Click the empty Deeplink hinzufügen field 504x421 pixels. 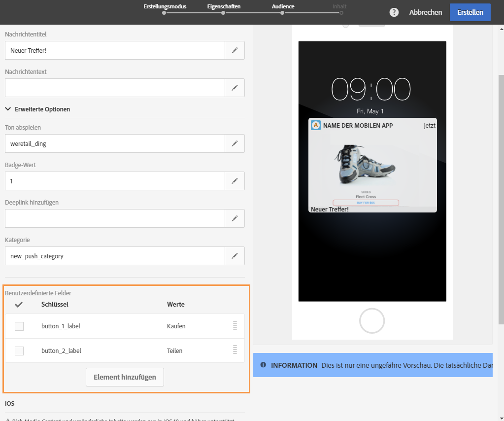pos(115,218)
